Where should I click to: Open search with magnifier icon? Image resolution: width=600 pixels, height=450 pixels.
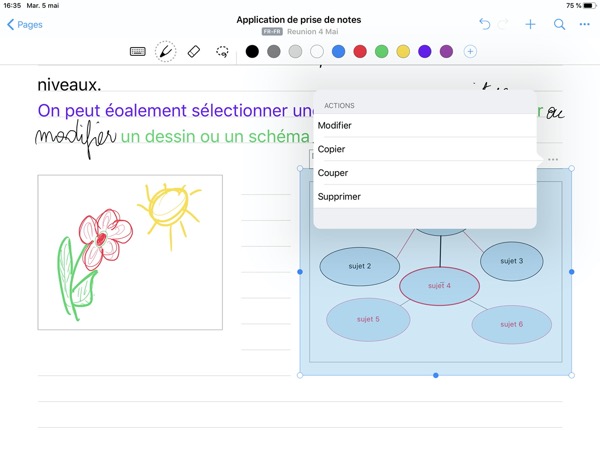click(x=559, y=24)
